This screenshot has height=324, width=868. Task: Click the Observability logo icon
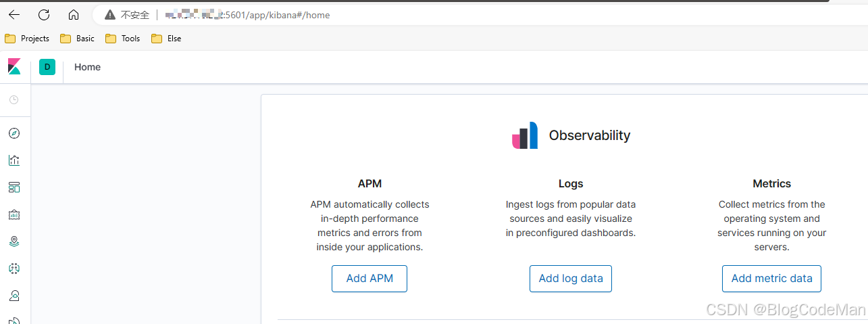point(525,135)
